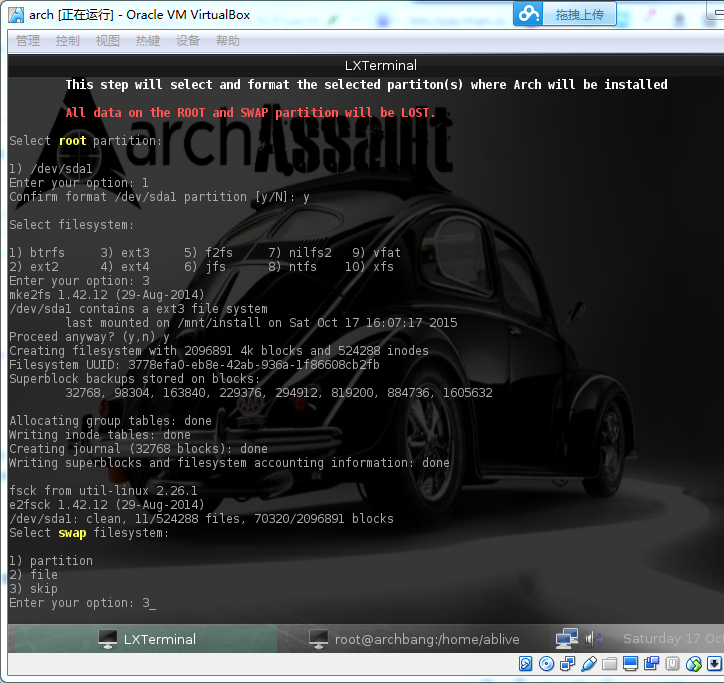Click the cloud upload icon beside 拖拽上传
Screen dimensions: 724x683
point(528,14)
